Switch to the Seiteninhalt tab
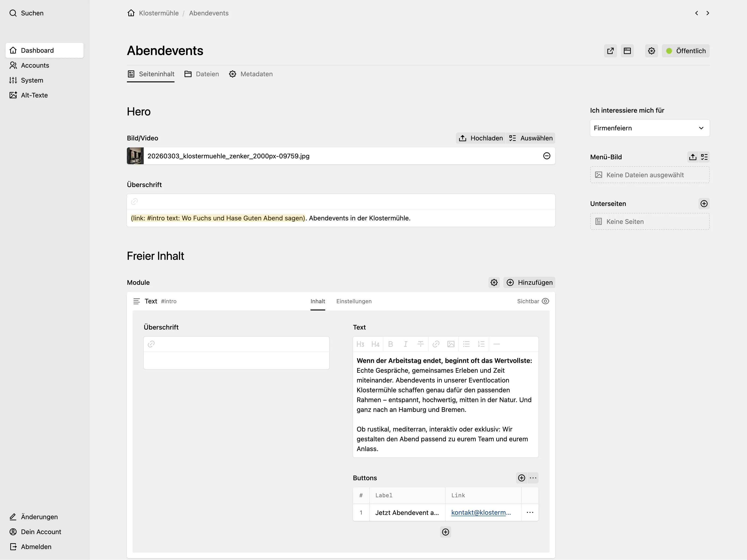Viewport: 747px width, 560px height. (151, 74)
